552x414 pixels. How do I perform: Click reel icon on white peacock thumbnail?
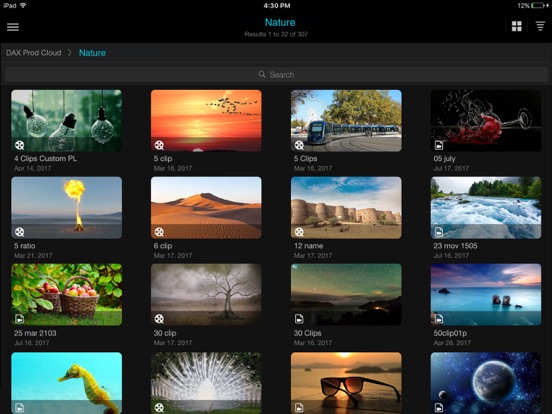[x=159, y=408]
